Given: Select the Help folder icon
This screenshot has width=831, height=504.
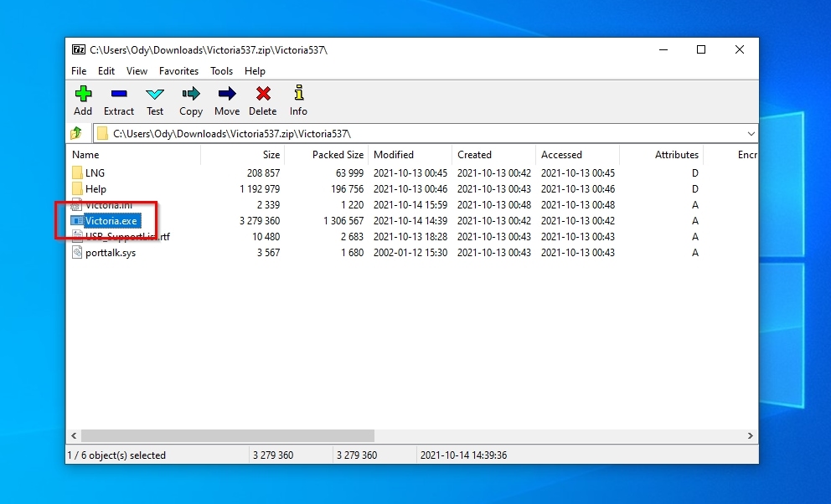Looking at the screenshot, I should click(77, 188).
